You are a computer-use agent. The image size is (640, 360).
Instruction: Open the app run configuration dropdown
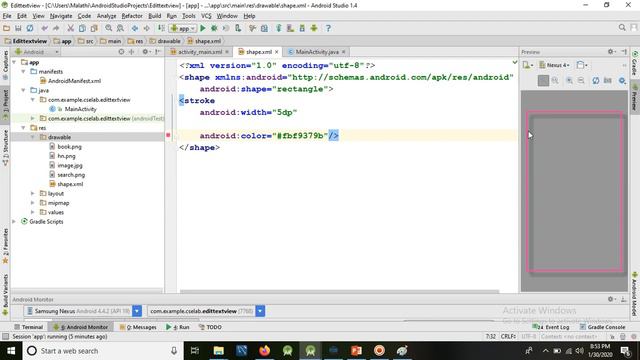point(183,28)
